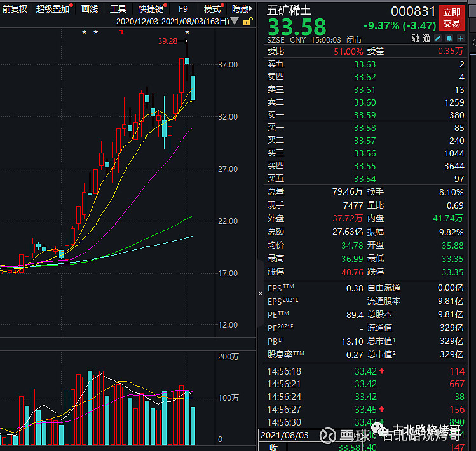Click the star marker above the 39.28 peak candle
This screenshot has width=476, height=451.
tap(187, 32)
